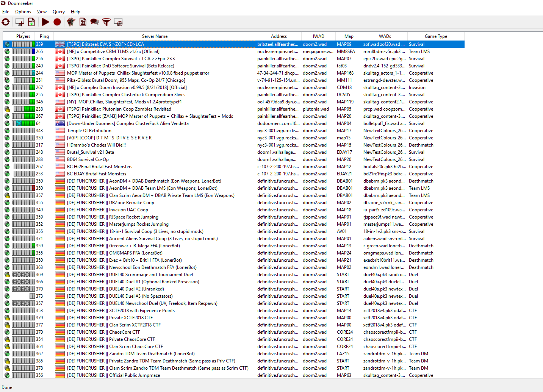Select 'OMGMAPS FFA (LonerBot)' server
Viewport: 543px width, 392px height.
pyautogui.click(x=234, y=253)
